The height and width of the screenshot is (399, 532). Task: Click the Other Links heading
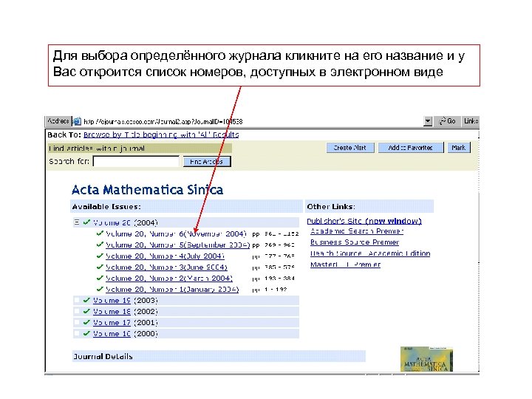[331, 207]
